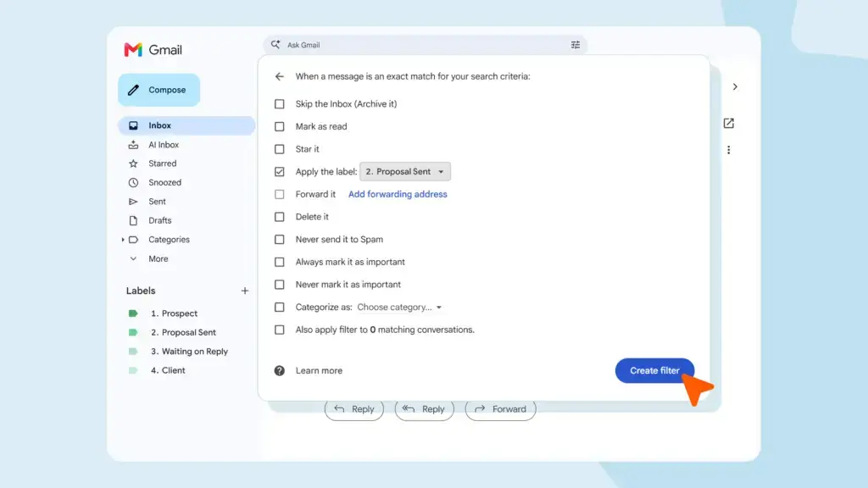Click the Learn more link

[x=319, y=371]
